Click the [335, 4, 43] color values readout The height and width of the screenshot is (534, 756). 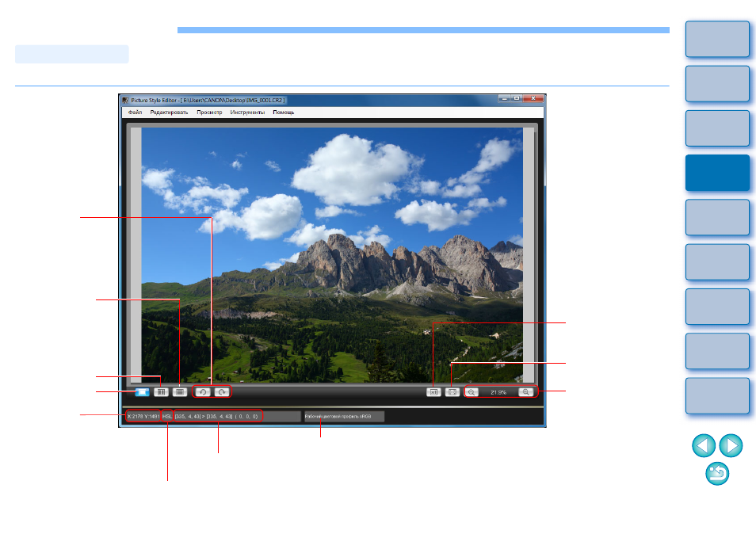click(218, 417)
